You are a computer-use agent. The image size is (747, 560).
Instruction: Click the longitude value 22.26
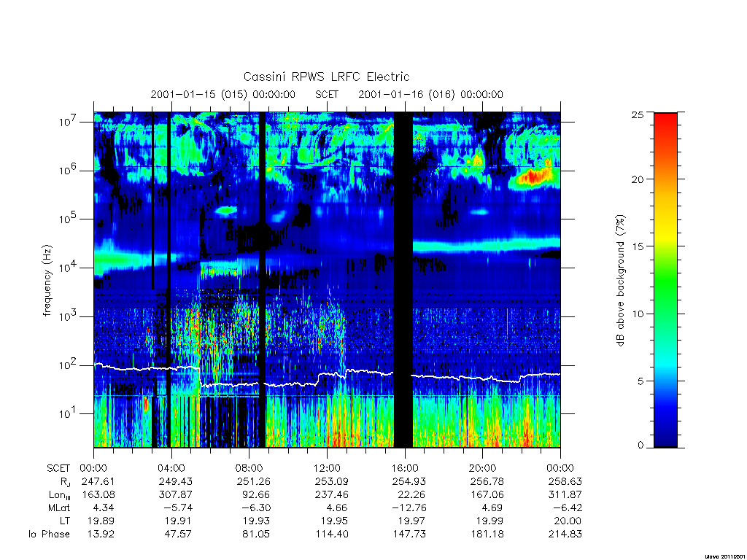point(412,495)
